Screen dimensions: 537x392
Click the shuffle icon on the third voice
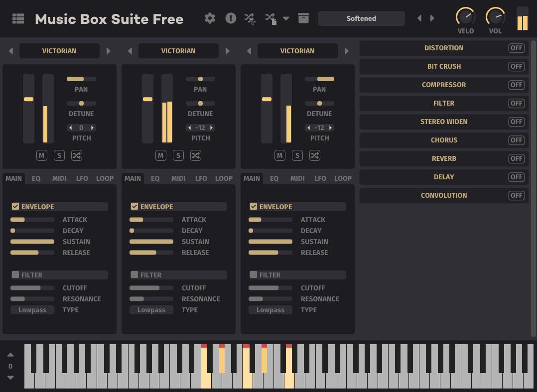314,155
